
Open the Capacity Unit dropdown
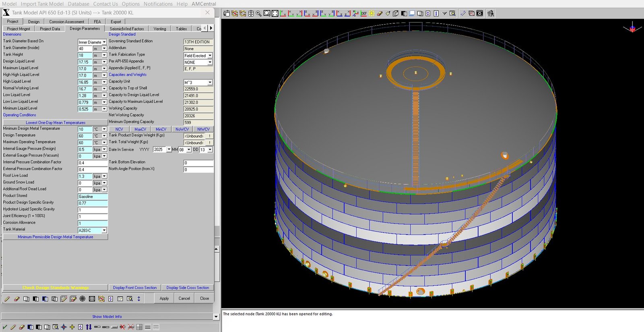click(x=210, y=83)
